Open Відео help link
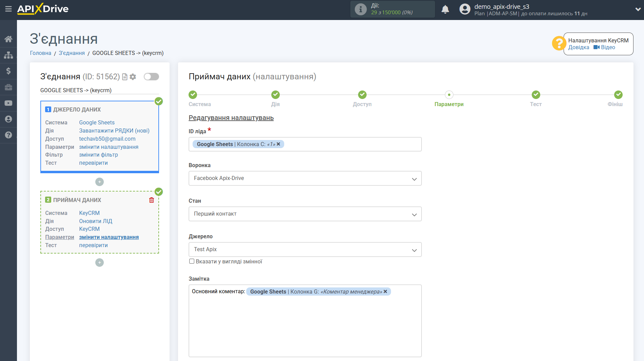644x361 pixels. [x=604, y=47]
